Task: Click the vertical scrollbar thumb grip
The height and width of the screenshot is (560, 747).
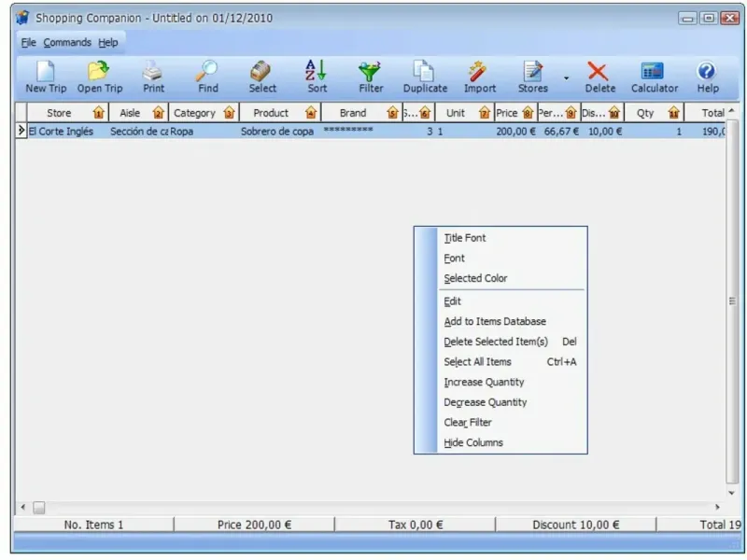Action: (732, 301)
